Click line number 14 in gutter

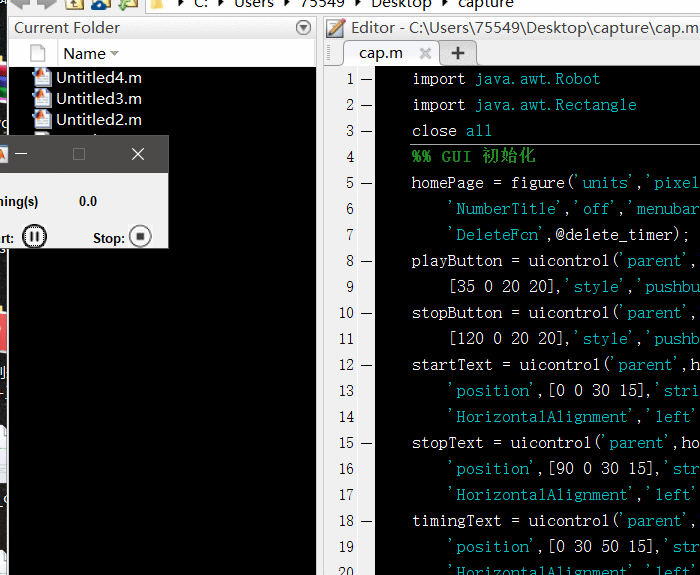346,417
